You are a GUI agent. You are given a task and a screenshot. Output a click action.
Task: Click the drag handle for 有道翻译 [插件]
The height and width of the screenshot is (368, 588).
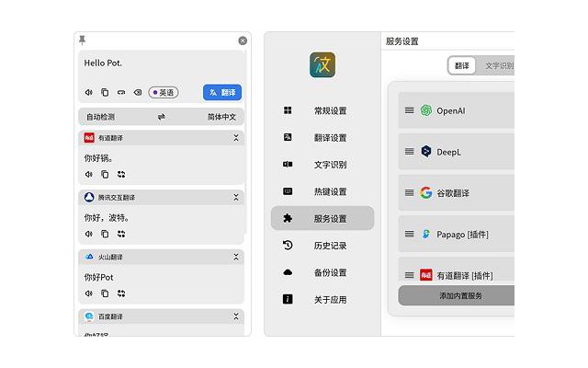[410, 275]
